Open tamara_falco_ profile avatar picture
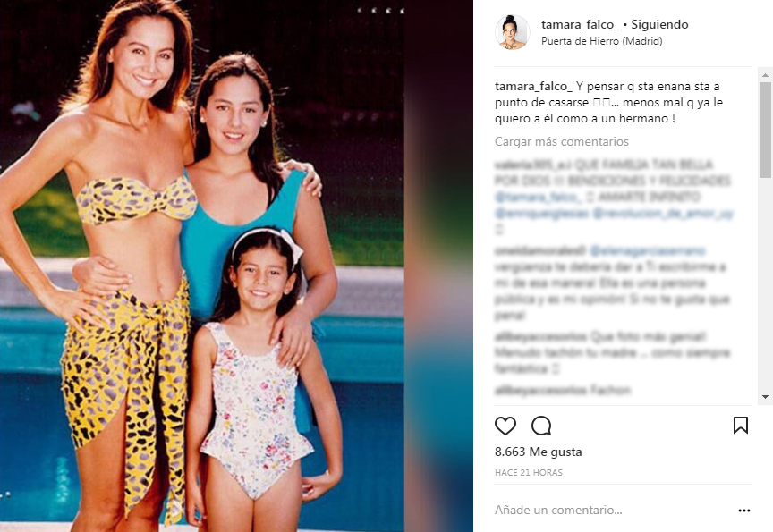773x532 pixels. coord(513,32)
